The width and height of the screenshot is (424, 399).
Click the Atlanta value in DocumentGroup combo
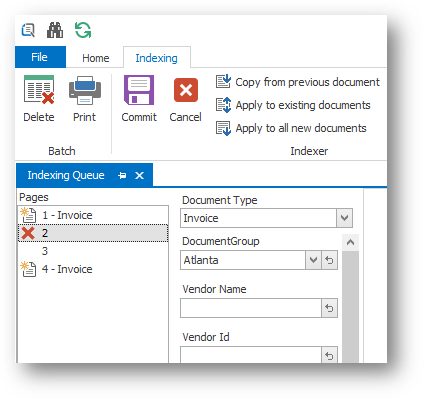click(201, 260)
